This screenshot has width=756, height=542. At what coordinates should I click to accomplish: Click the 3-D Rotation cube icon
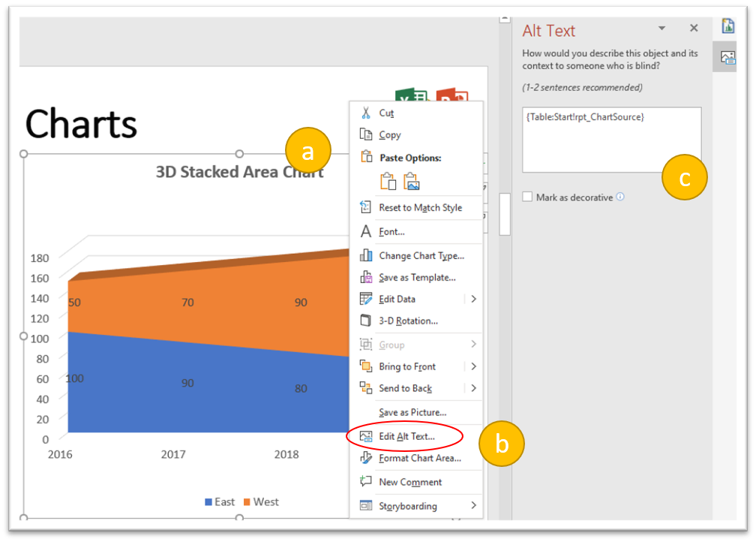click(366, 321)
